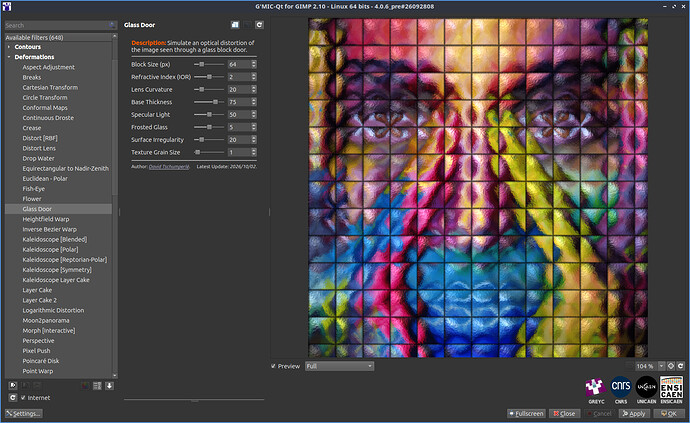Select the Equirectangular to Nadir-Zenith filter
Screen dimensions: 690x423
tap(66, 168)
